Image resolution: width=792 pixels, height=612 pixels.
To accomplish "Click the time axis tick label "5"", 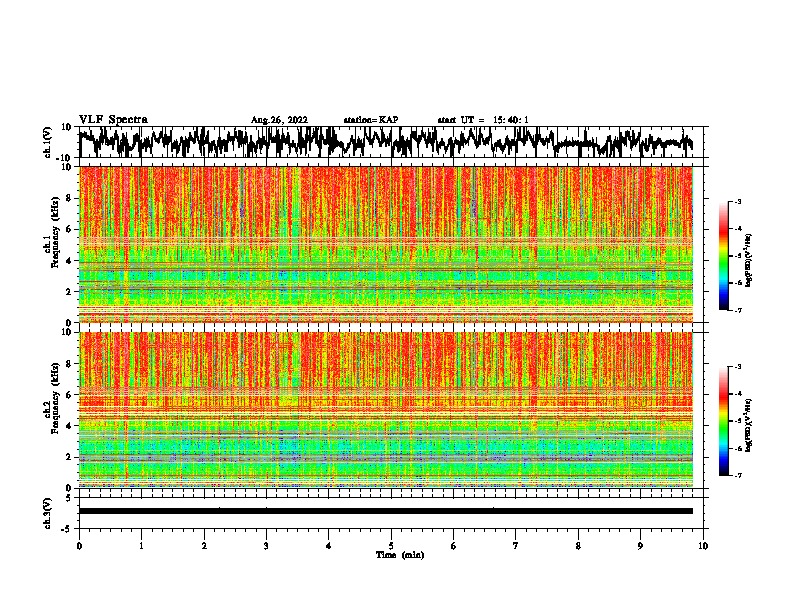I will [391, 546].
